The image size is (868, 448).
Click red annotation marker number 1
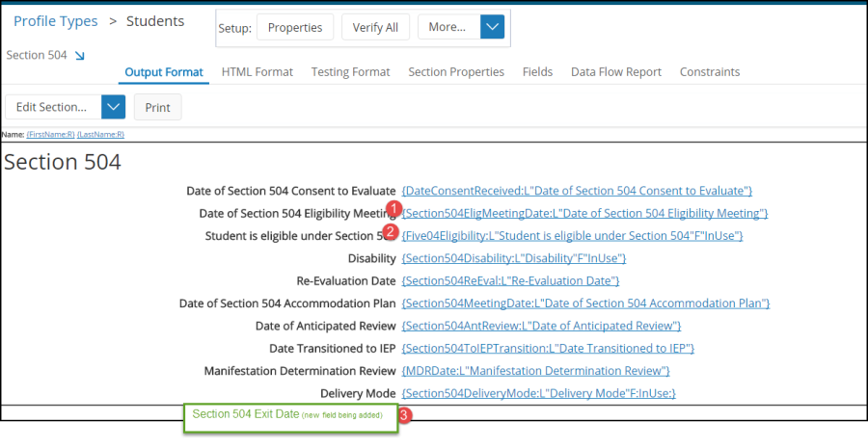coord(393,208)
